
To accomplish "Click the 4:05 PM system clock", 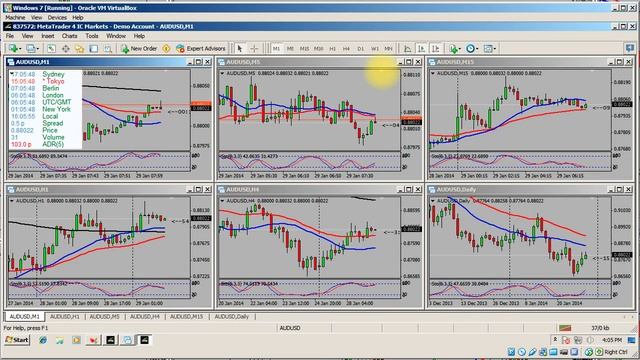I will (611, 340).
